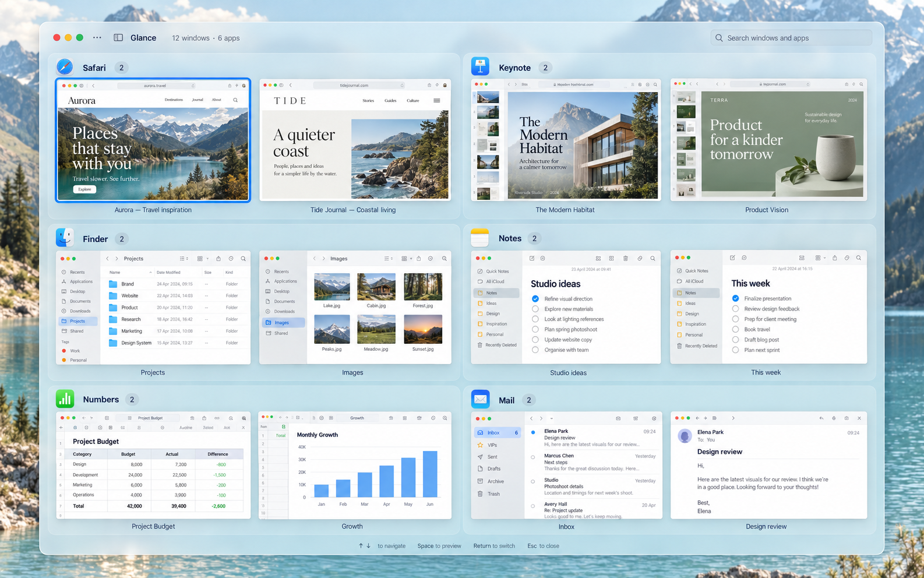Click the Keynote app icon
The width and height of the screenshot is (924, 578).
click(480, 67)
